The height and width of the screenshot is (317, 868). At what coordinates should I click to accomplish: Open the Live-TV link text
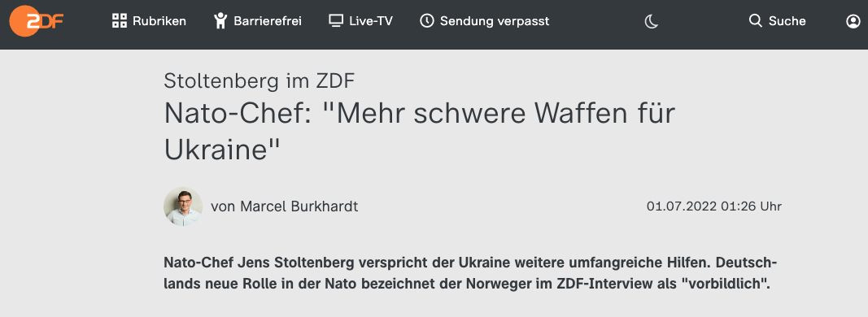[x=371, y=21]
